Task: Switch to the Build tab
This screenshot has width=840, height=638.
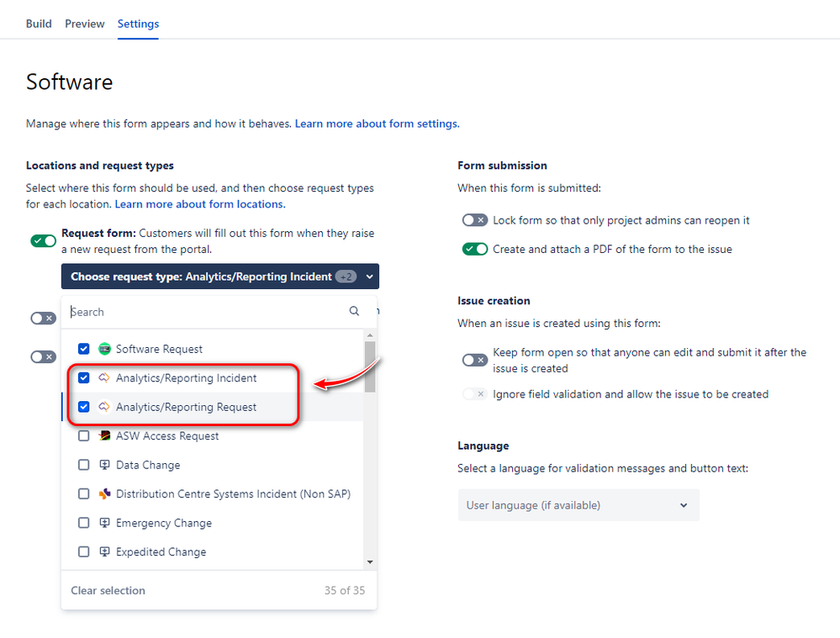Action: pyautogui.click(x=39, y=24)
